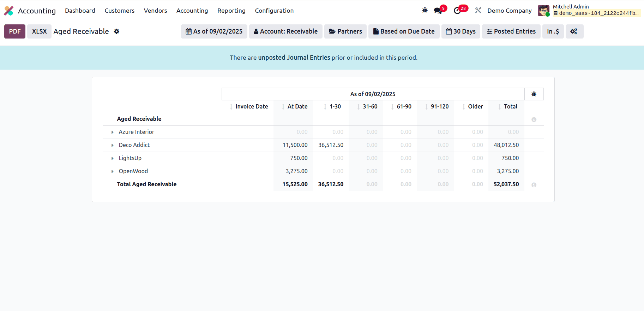
Task: Select the Azure Interior partner name
Action: (x=137, y=132)
